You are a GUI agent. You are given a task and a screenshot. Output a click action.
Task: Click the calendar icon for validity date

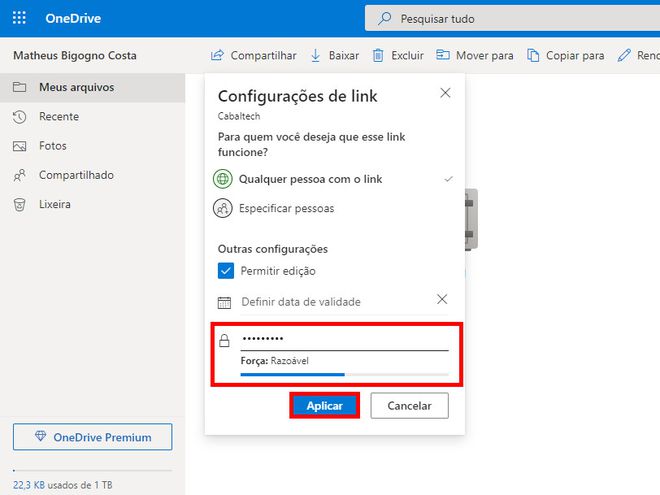[224, 302]
